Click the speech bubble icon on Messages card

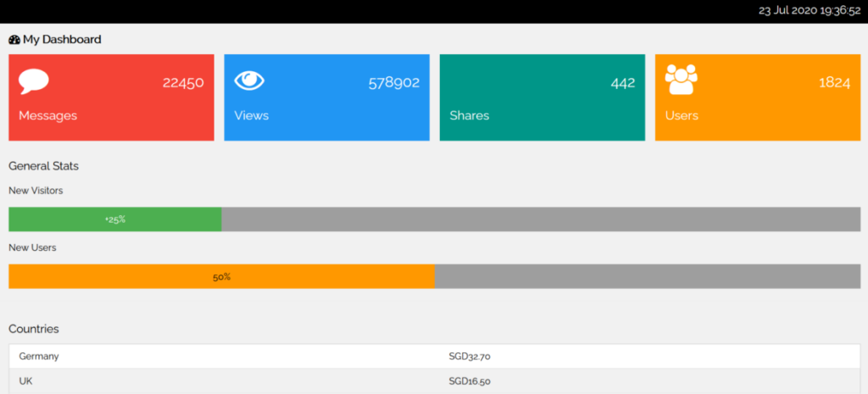[34, 81]
